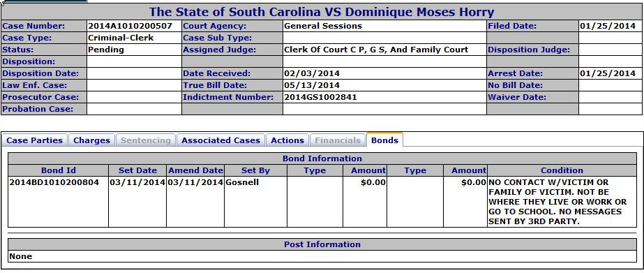Click bond ID 2014BD1010200804
Screen dimensions: 644x273
pos(54,182)
